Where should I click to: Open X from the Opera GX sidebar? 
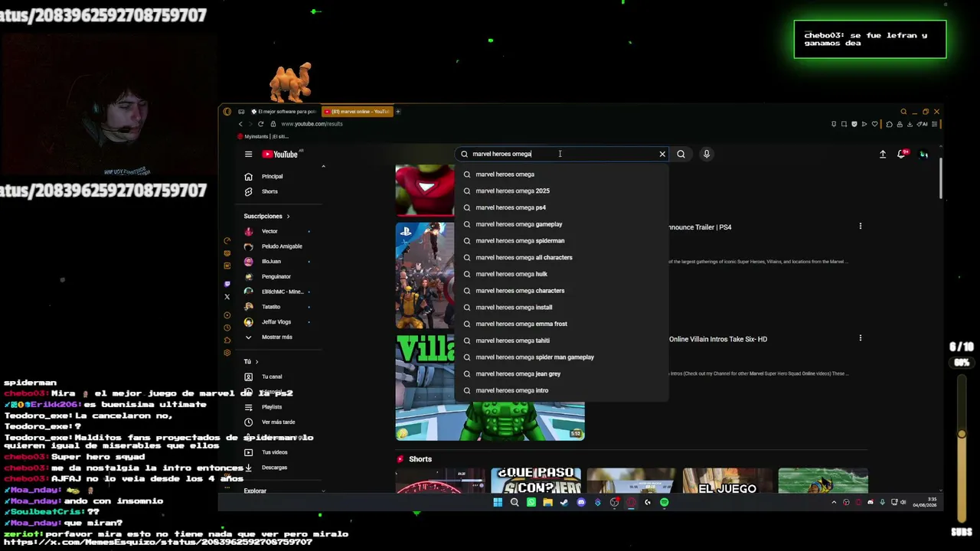(x=227, y=296)
